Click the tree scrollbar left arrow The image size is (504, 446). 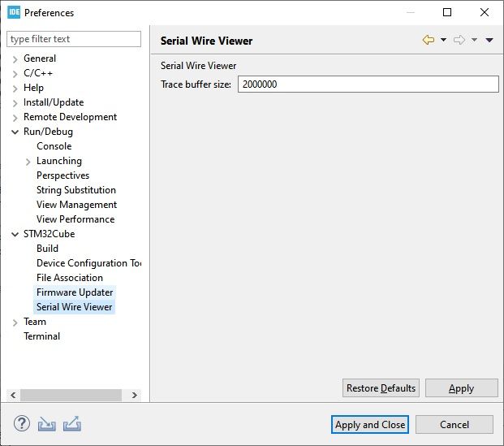tap(13, 395)
